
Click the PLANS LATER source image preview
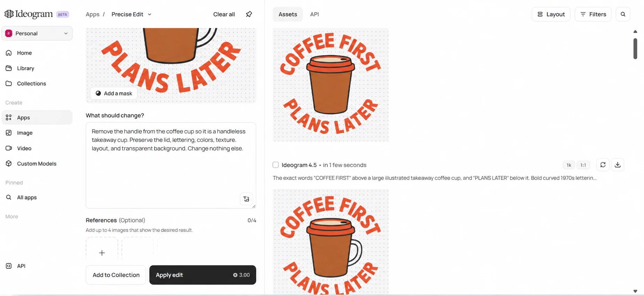[171, 65]
